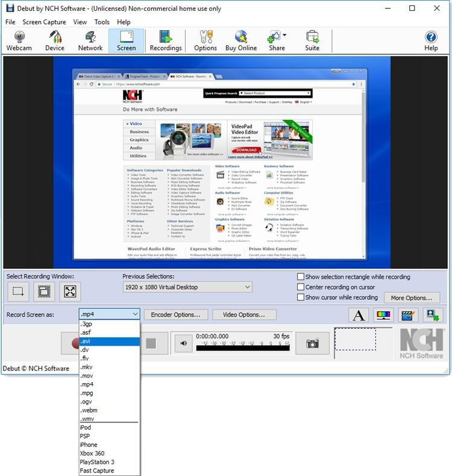
Task: Select .3gp from the format list
Action: (x=109, y=324)
